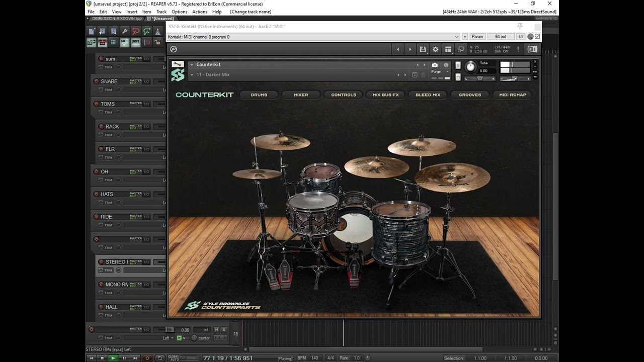Click Kontakt previous preset arrow
Image resolution: width=644 pixels, height=362 pixels.
398,49
